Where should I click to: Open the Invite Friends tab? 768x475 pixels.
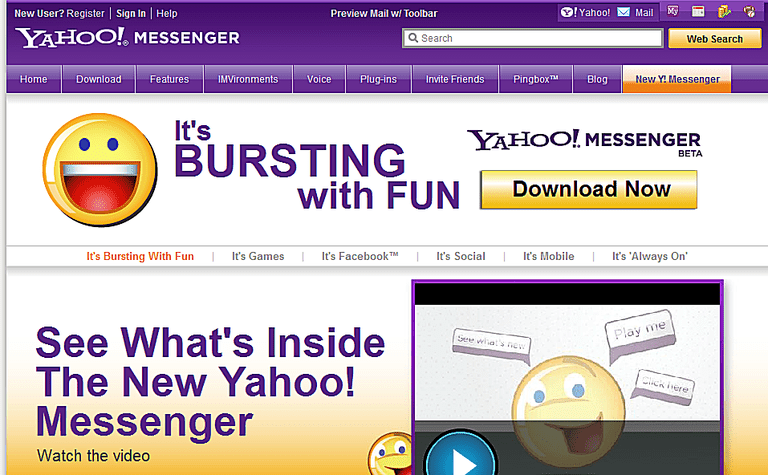coord(455,79)
